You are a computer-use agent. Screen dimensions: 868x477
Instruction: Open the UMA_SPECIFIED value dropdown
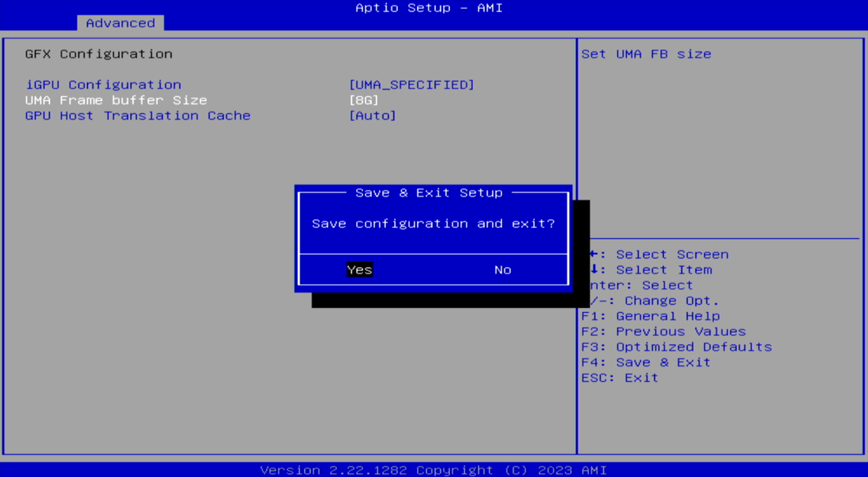click(411, 85)
